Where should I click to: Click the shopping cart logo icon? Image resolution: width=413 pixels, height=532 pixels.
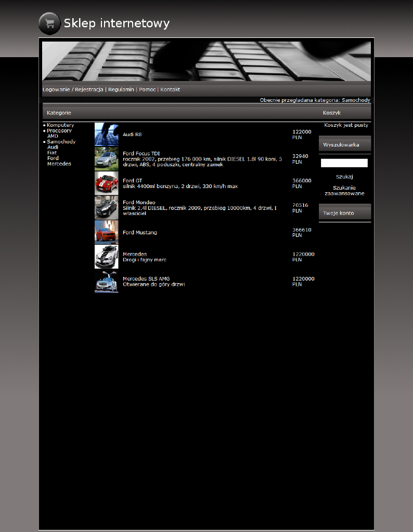coord(49,23)
